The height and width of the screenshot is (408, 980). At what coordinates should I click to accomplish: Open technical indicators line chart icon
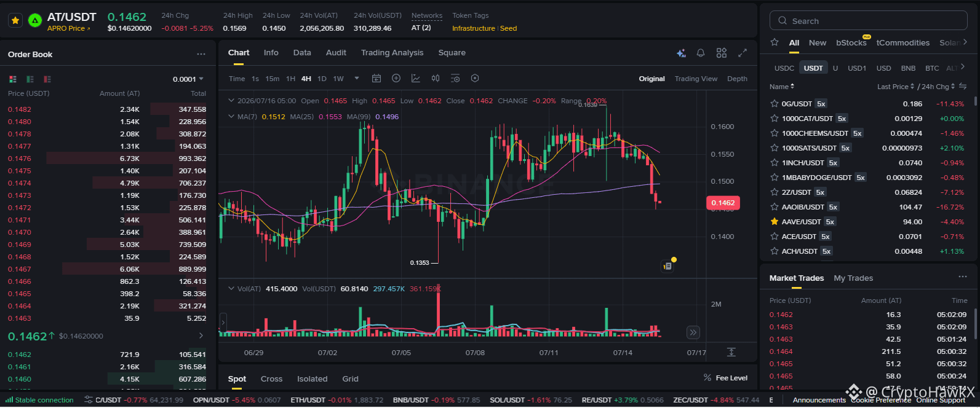pos(416,78)
